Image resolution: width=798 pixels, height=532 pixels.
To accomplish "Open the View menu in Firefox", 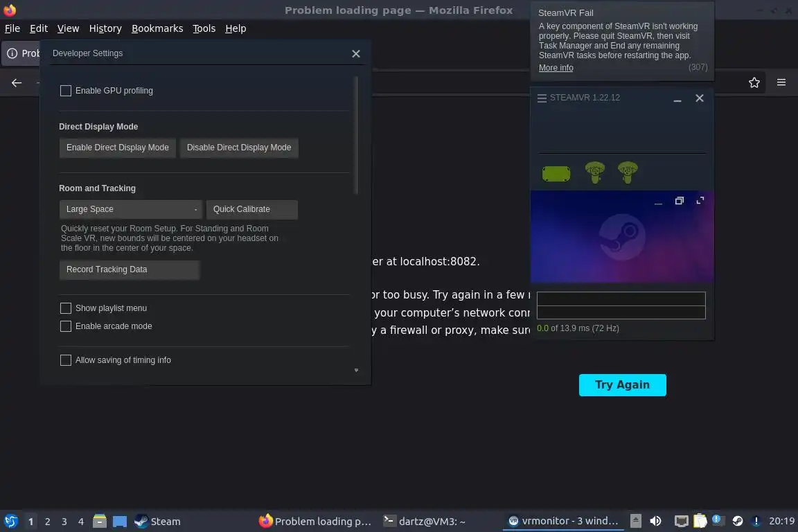I will tap(68, 28).
